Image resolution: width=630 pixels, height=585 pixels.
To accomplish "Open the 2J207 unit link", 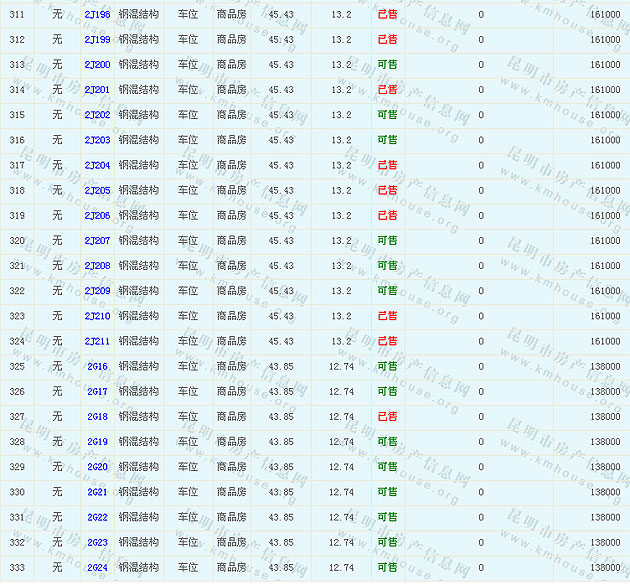I will point(97,240).
